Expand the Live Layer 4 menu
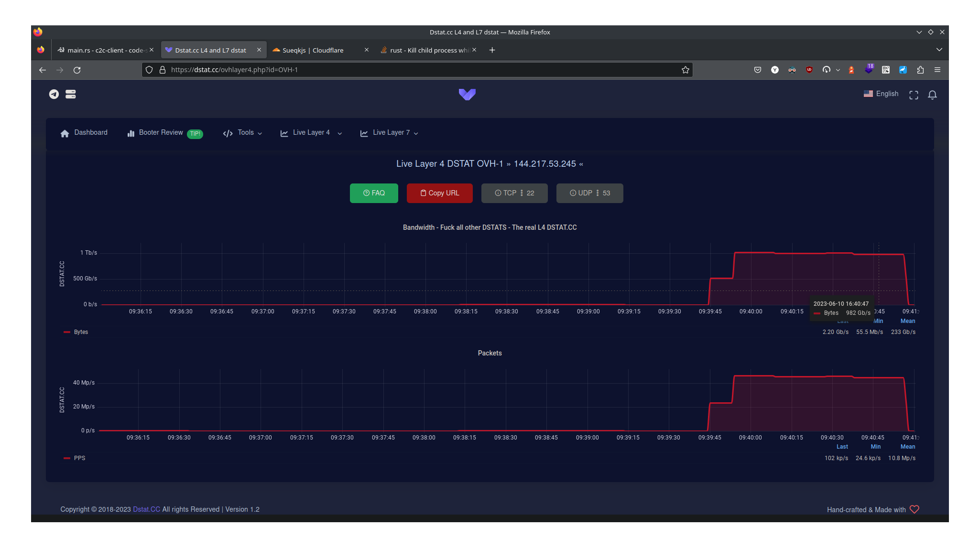 (x=311, y=133)
